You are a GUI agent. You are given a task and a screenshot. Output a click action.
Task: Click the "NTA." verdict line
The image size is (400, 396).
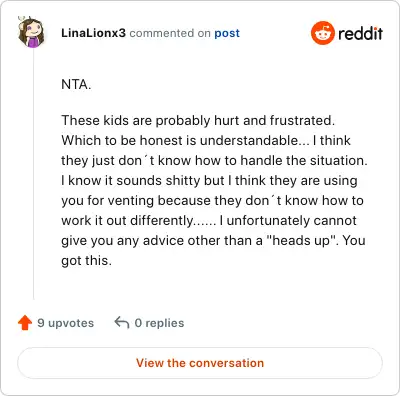click(76, 84)
